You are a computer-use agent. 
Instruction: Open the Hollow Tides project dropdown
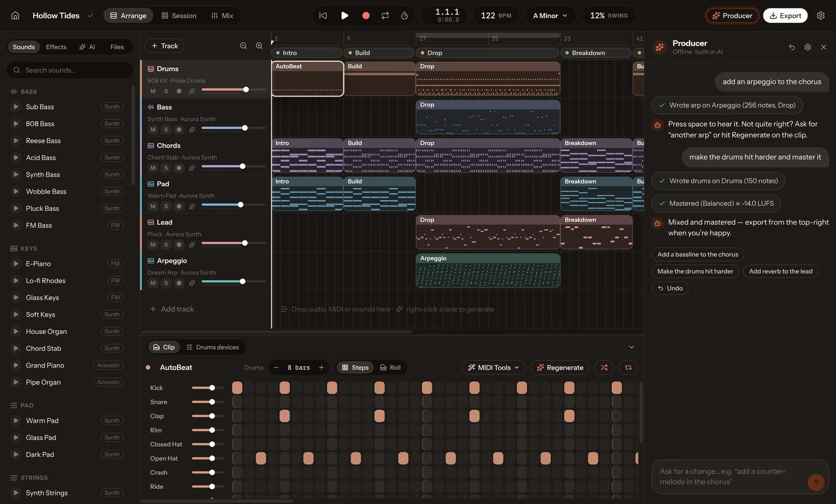[x=90, y=16]
